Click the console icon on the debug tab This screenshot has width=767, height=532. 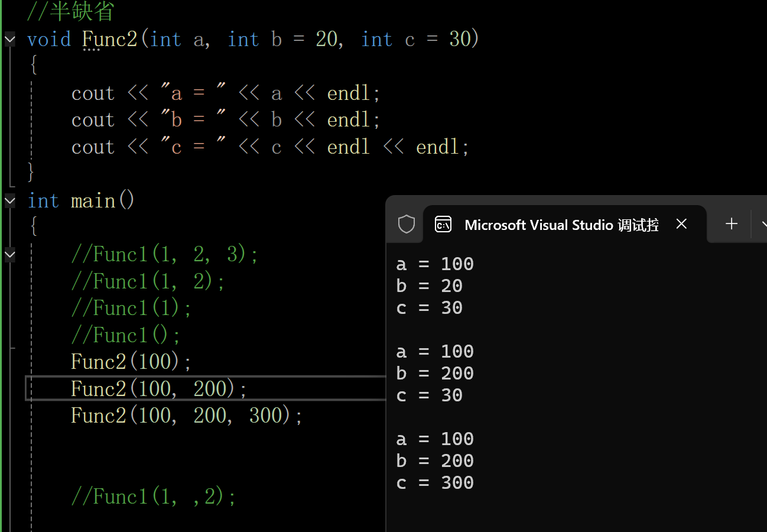[443, 225]
